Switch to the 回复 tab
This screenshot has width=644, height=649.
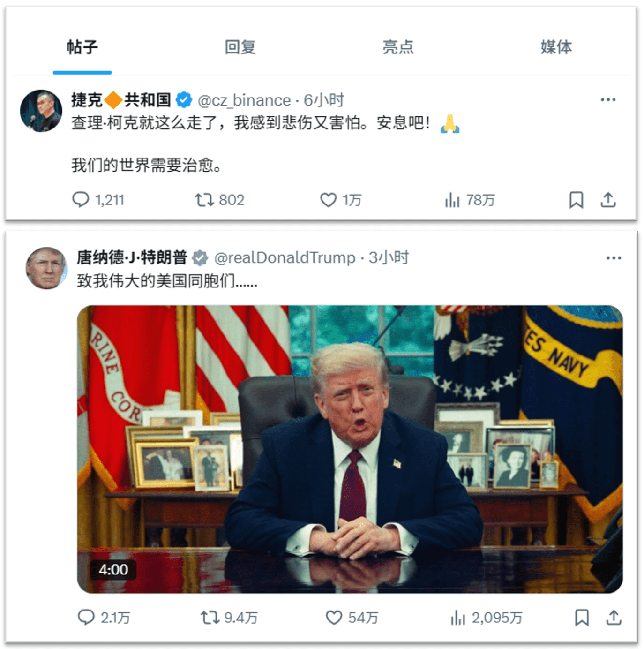pyautogui.click(x=240, y=47)
